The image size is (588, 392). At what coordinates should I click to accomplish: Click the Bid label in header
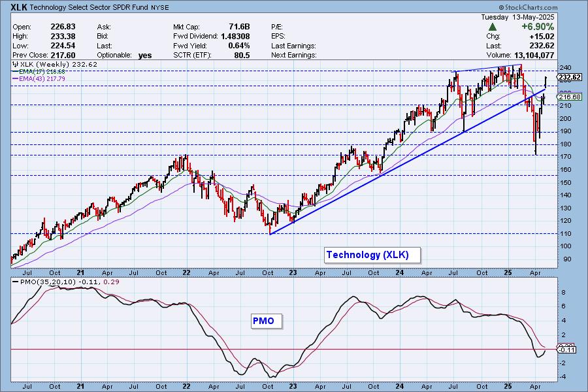(103, 37)
